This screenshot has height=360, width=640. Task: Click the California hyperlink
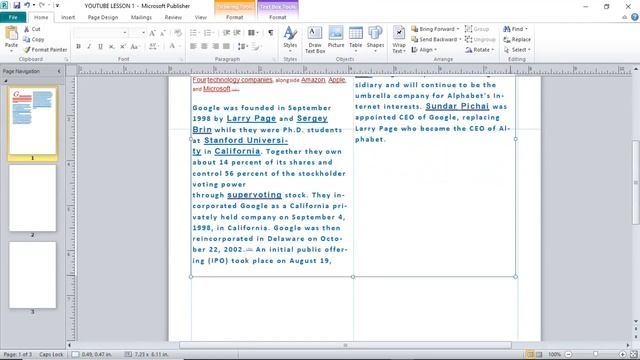pos(237,151)
